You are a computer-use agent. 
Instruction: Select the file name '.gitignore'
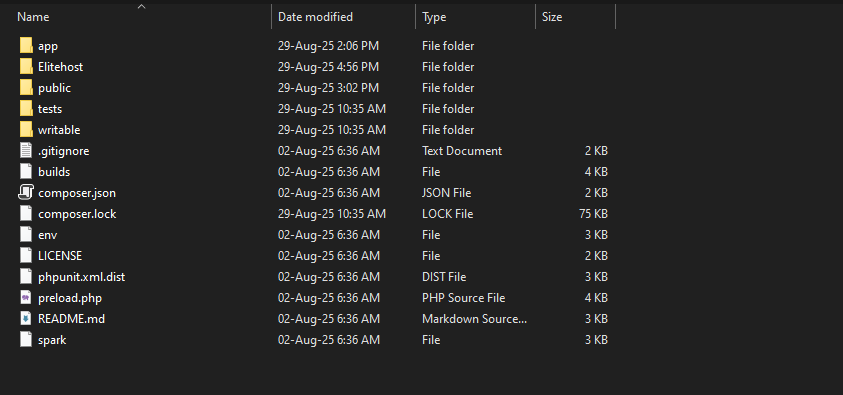pos(63,151)
